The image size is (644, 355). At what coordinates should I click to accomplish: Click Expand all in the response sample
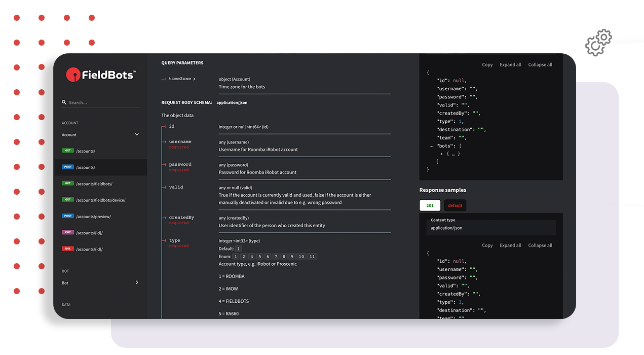point(510,245)
